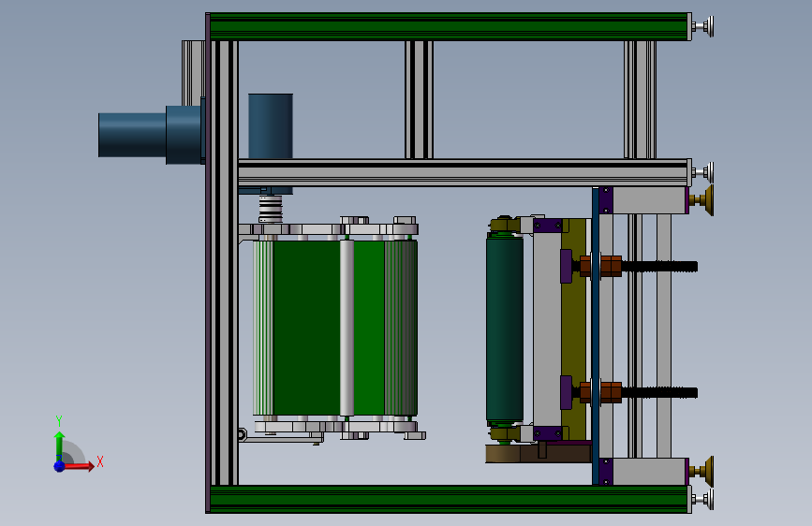Select the spring shaft coupling under the motor

(x=271, y=209)
